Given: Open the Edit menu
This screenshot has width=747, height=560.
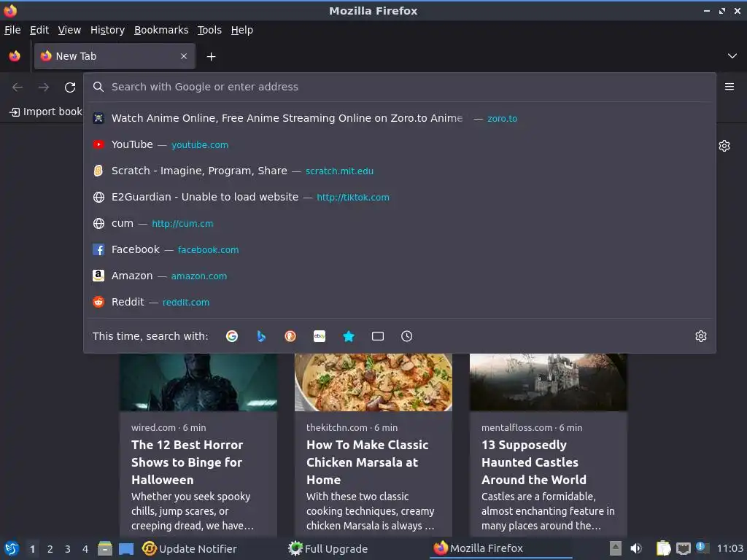Looking at the screenshot, I should 39,30.
